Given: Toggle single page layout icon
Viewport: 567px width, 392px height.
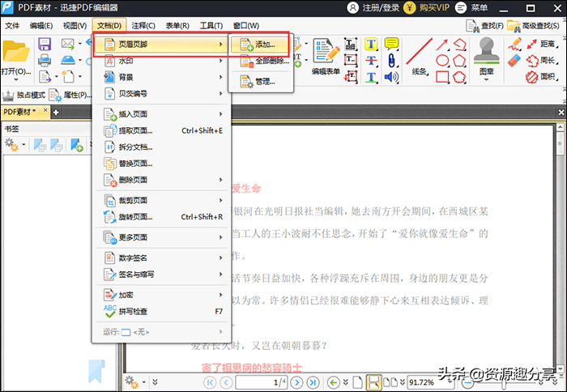Looking at the screenshot, I should coord(358,382).
